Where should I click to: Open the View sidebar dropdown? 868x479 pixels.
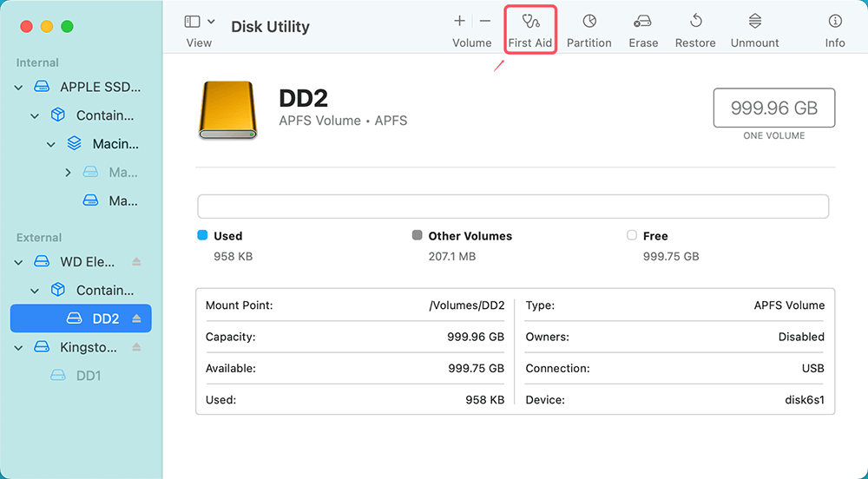[x=200, y=22]
